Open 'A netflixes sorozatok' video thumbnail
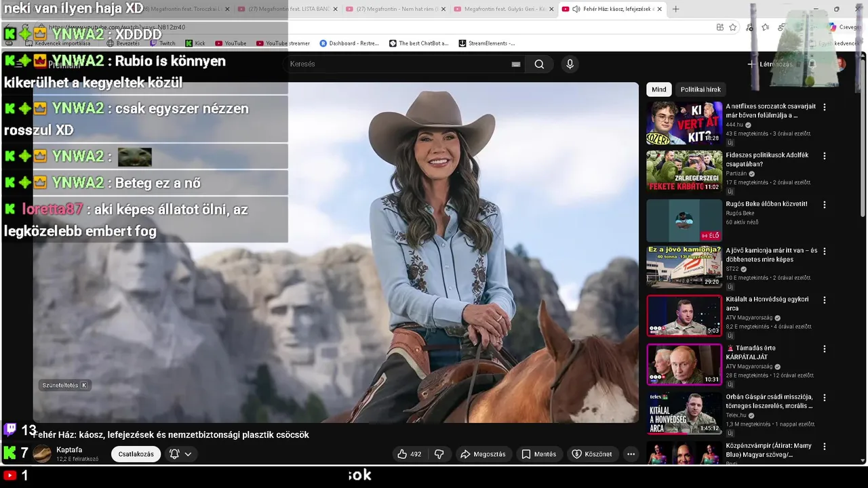This screenshot has height=488, width=868. [684, 123]
